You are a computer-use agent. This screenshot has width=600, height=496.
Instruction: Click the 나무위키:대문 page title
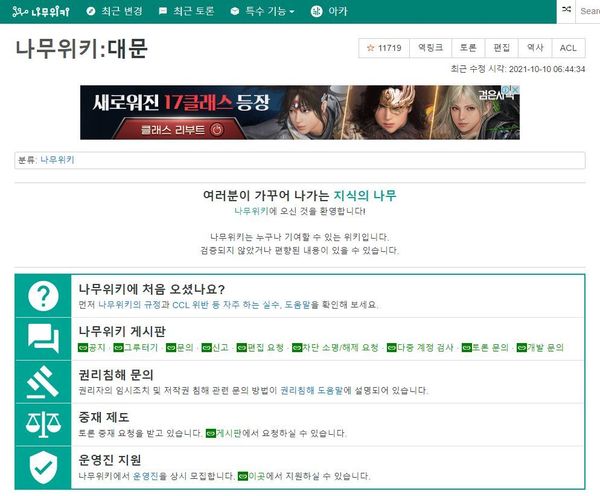tap(82, 49)
